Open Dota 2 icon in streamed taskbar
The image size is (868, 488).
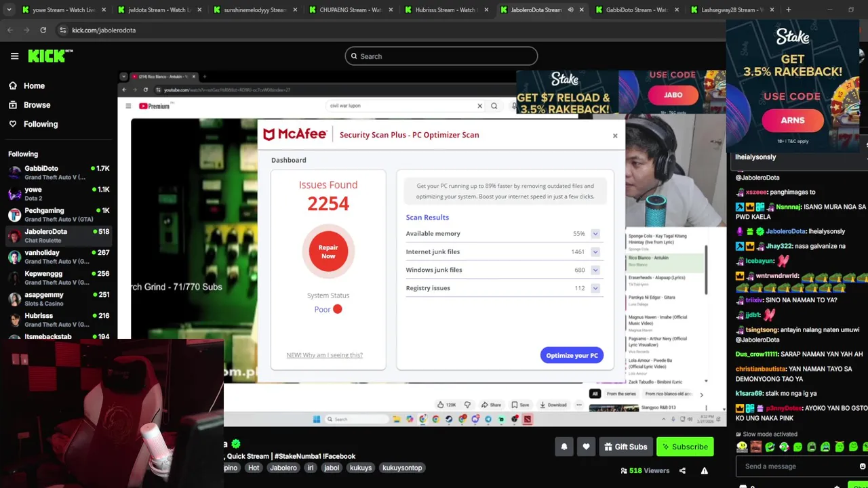click(528, 420)
